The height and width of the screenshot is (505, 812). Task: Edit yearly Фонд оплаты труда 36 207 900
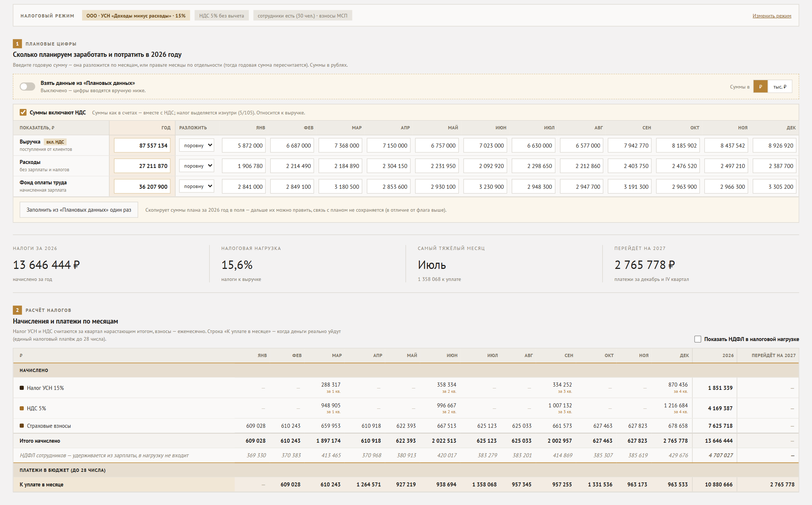tap(143, 187)
